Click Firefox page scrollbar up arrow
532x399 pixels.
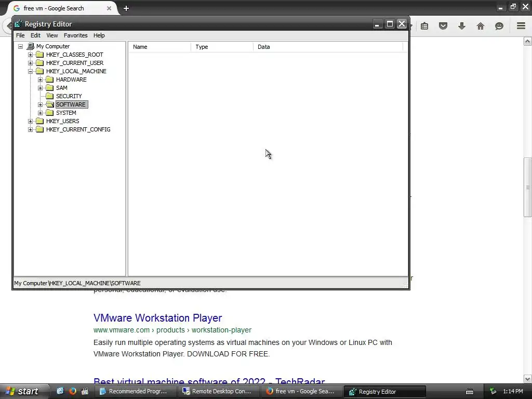pos(527,42)
